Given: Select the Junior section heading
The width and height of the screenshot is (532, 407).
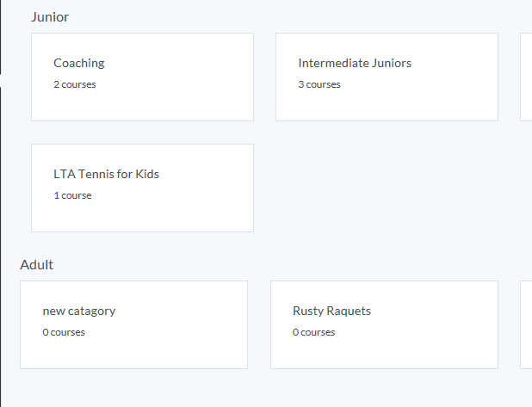Looking at the screenshot, I should [x=50, y=16].
